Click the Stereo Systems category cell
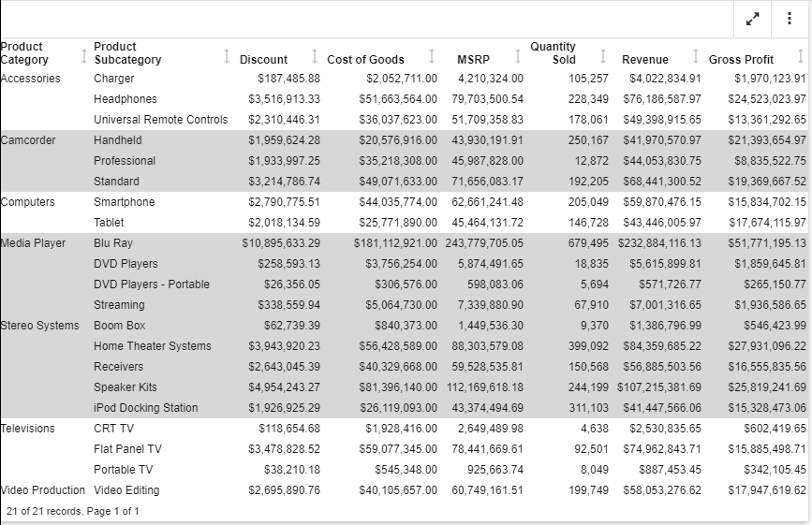 click(x=40, y=326)
